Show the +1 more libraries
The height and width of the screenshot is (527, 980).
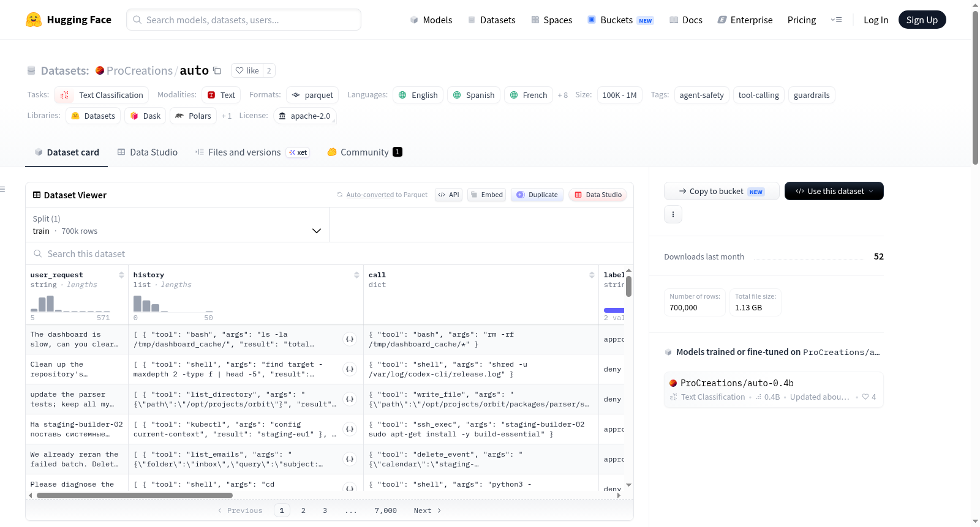pos(227,116)
